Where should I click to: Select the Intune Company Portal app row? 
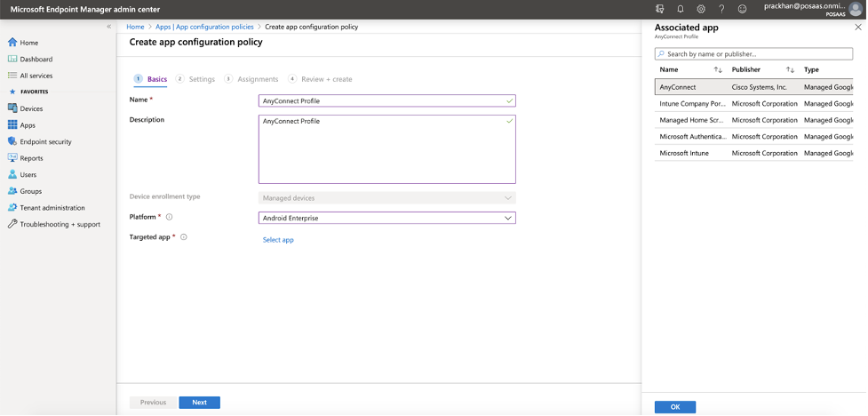coord(754,104)
